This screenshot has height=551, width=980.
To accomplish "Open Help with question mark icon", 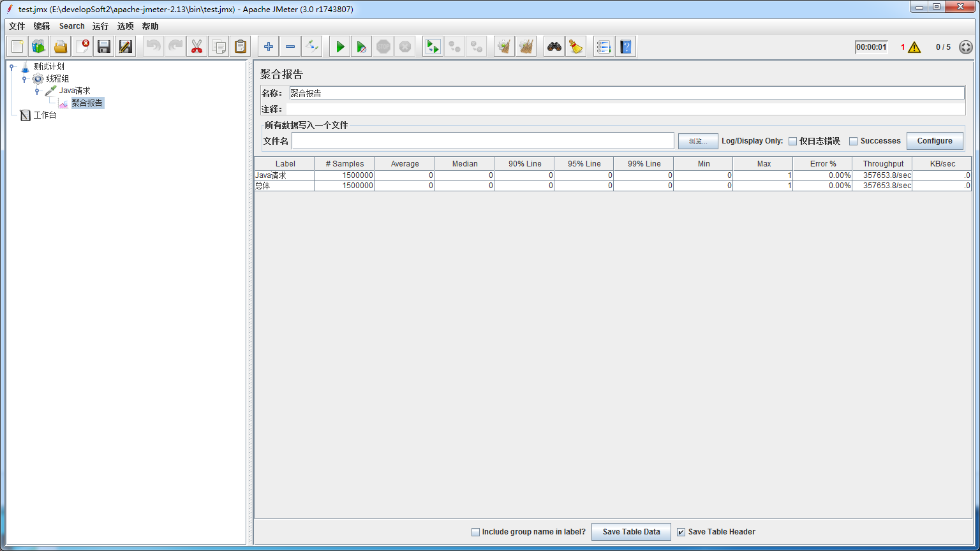I will pos(626,47).
